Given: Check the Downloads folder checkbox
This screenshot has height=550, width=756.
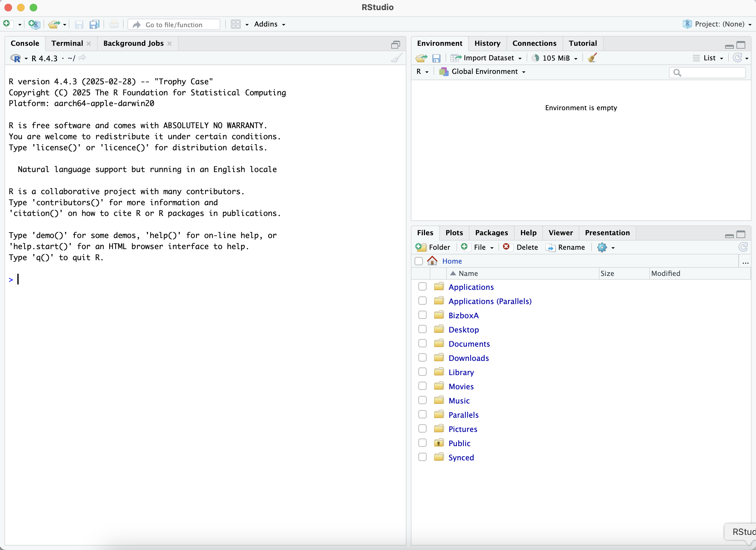Looking at the screenshot, I should coord(422,357).
